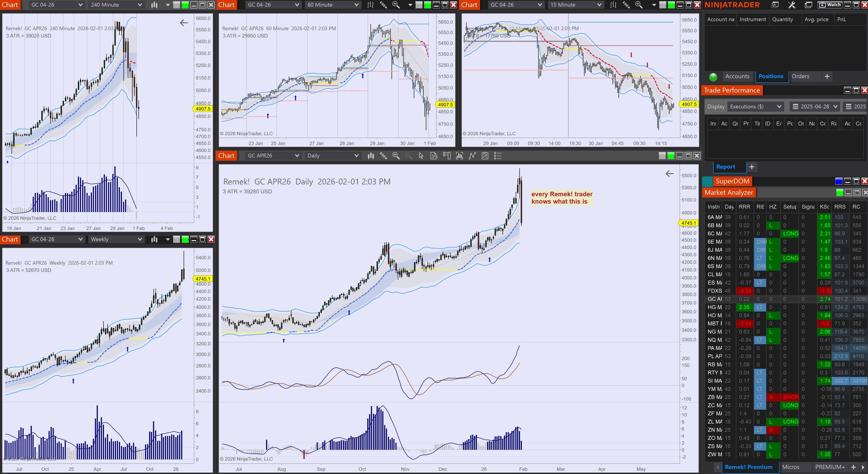Screen dimensions: 868x474
Task: Select the cursor pointer tool in Daily chart
Action: click(421, 156)
